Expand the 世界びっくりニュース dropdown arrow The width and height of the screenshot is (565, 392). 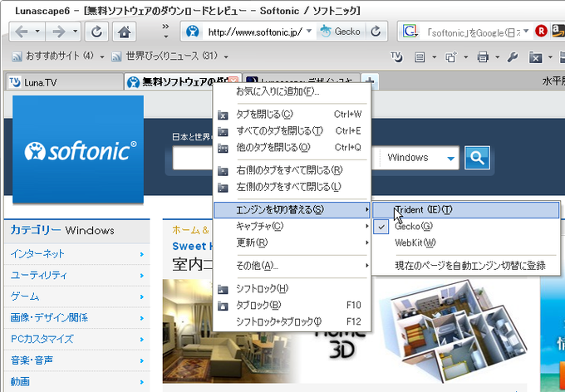[x=226, y=57]
